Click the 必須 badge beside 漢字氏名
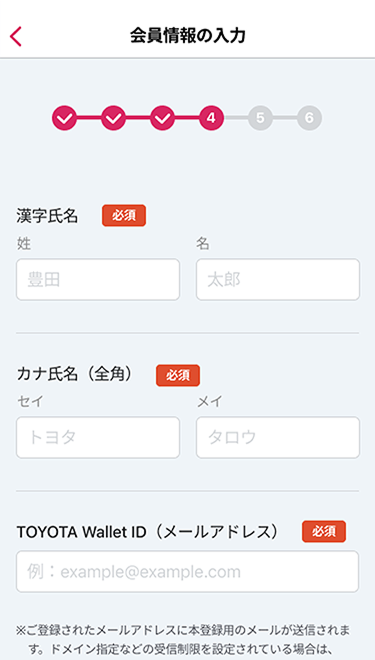375x660 pixels. click(x=124, y=216)
